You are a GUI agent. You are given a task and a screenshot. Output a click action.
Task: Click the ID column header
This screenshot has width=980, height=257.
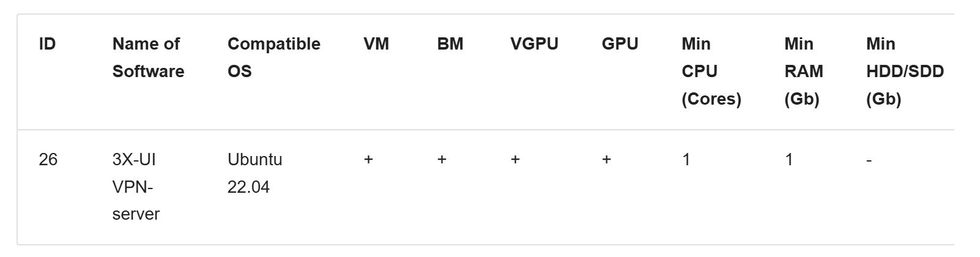47,44
